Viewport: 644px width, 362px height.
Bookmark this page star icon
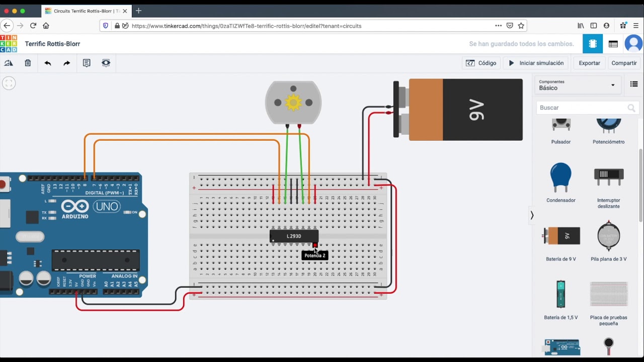(521, 26)
